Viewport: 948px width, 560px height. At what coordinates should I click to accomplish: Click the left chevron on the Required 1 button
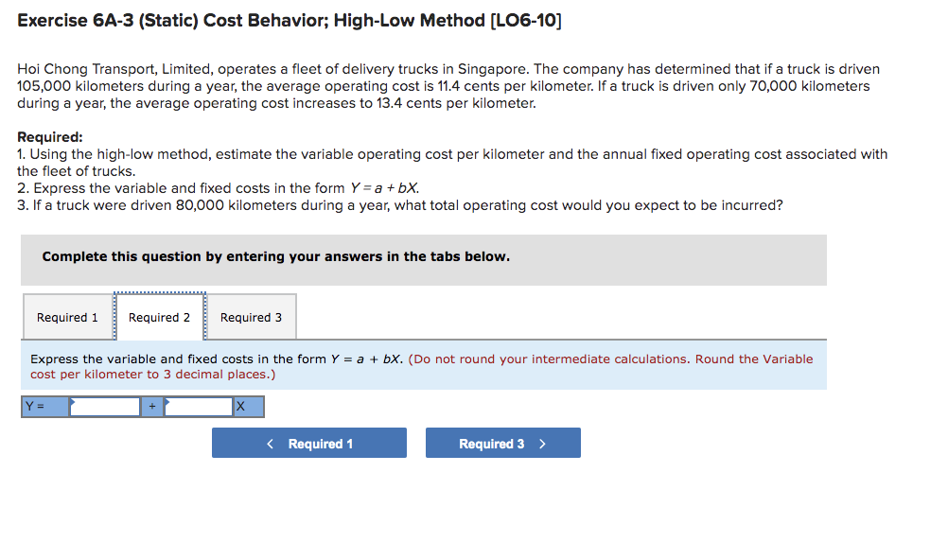tap(270, 444)
